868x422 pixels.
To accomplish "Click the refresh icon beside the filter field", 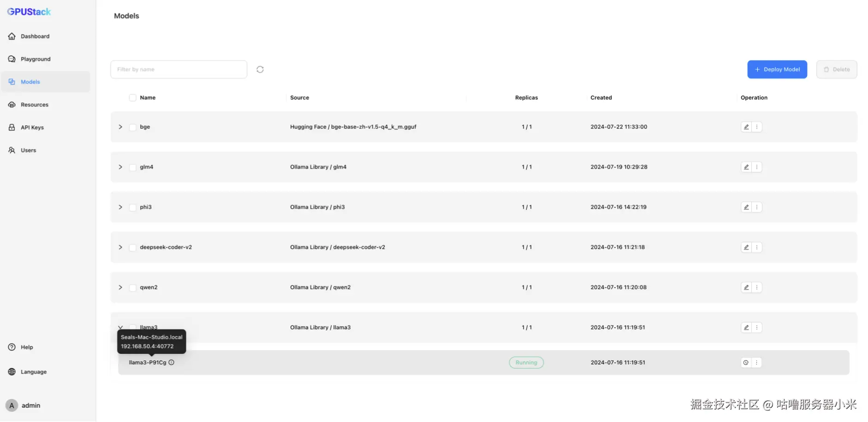I will pos(260,70).
